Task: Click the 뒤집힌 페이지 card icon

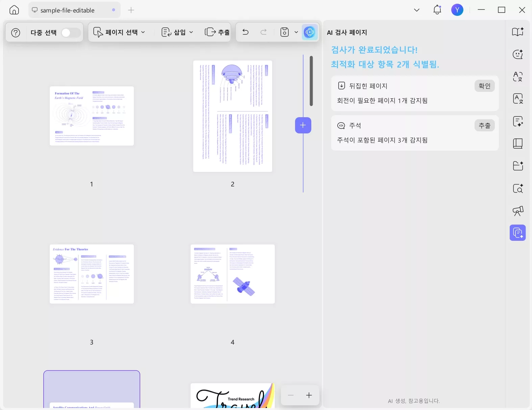Action: pyautogui.click(x=342, y=86)
